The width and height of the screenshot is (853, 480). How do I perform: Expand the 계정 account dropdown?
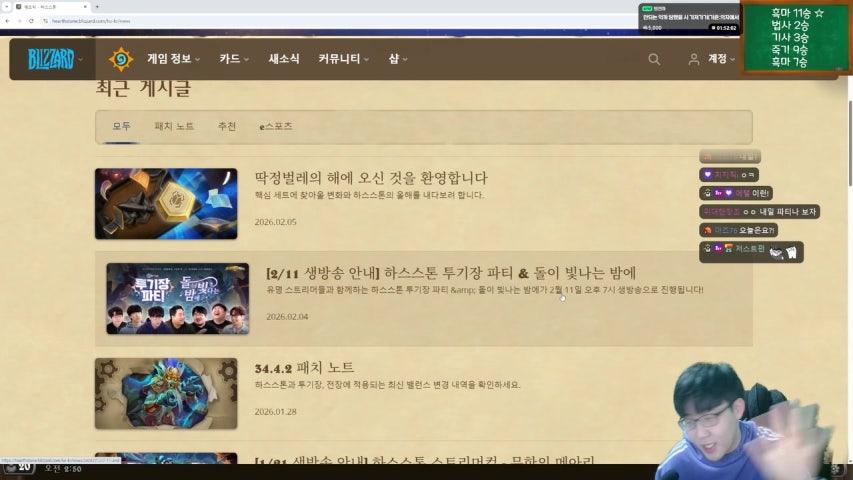point(721,59)
